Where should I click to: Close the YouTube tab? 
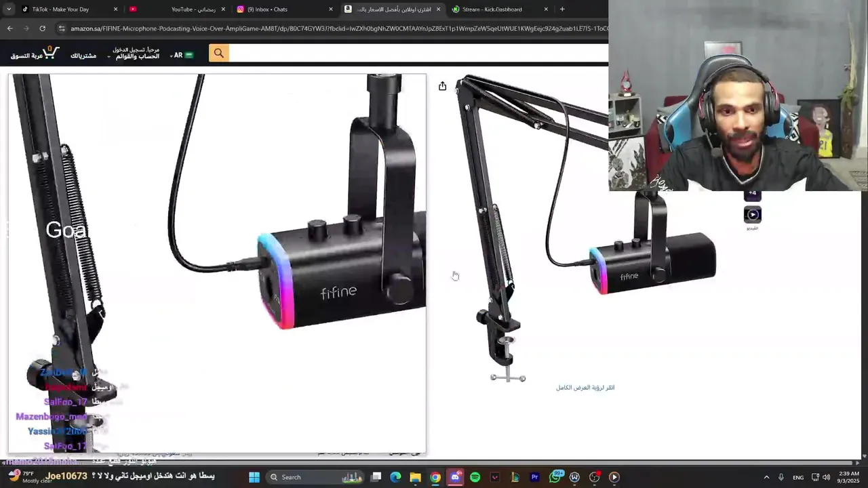(x=223, y=9)
